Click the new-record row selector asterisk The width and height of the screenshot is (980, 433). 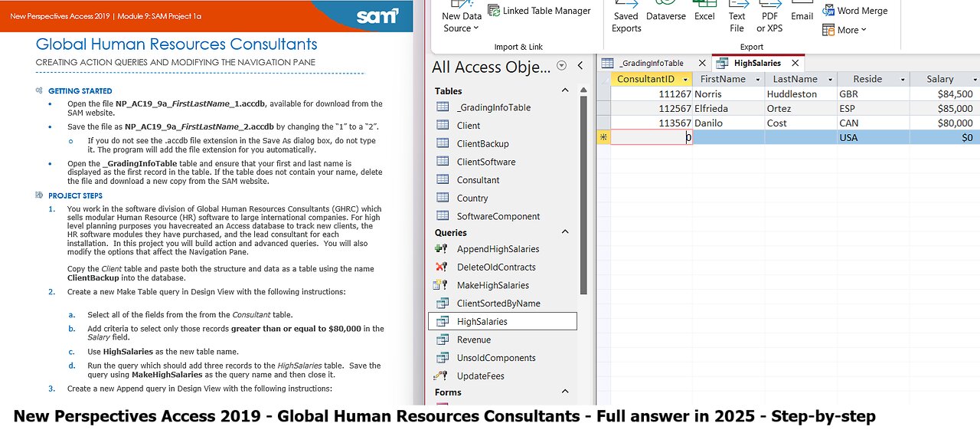(603, 137)
